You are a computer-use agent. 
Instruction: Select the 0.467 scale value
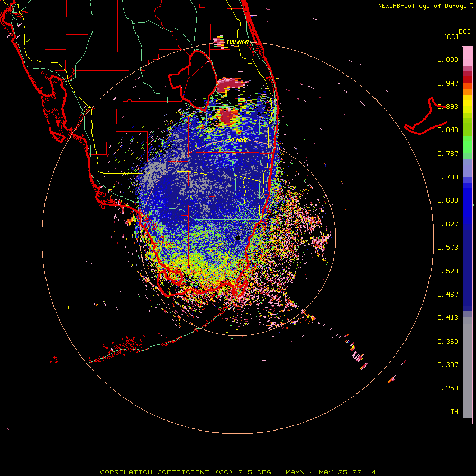pyautogui.click(x=448, y=295)
